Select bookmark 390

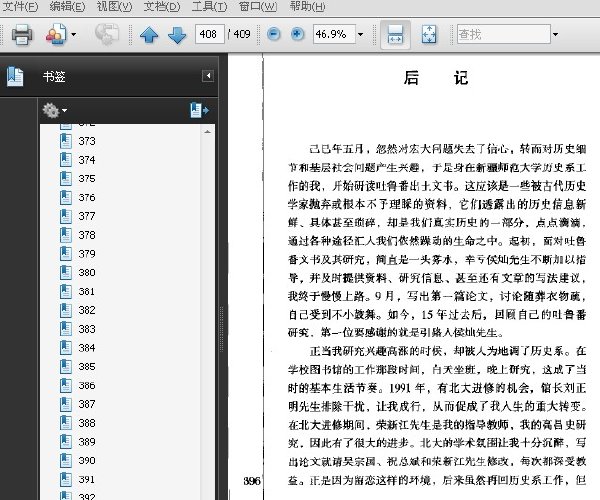pyautogui.click(x=87, y=461)
